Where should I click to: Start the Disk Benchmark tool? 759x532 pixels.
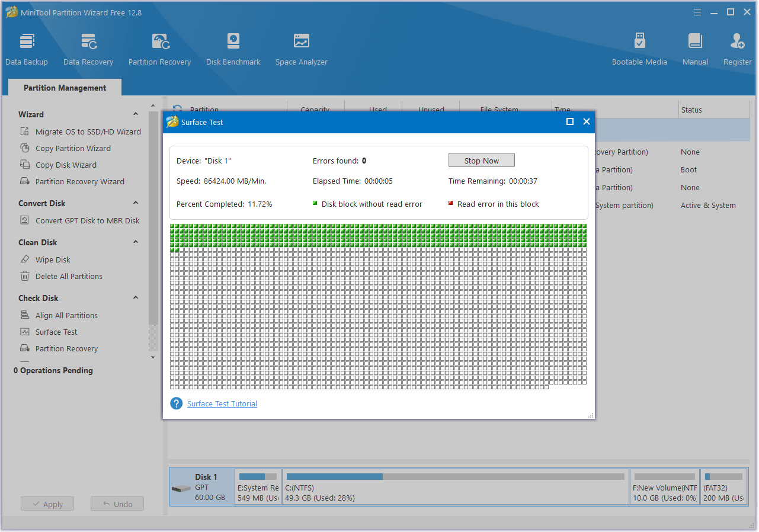point(232,47)
